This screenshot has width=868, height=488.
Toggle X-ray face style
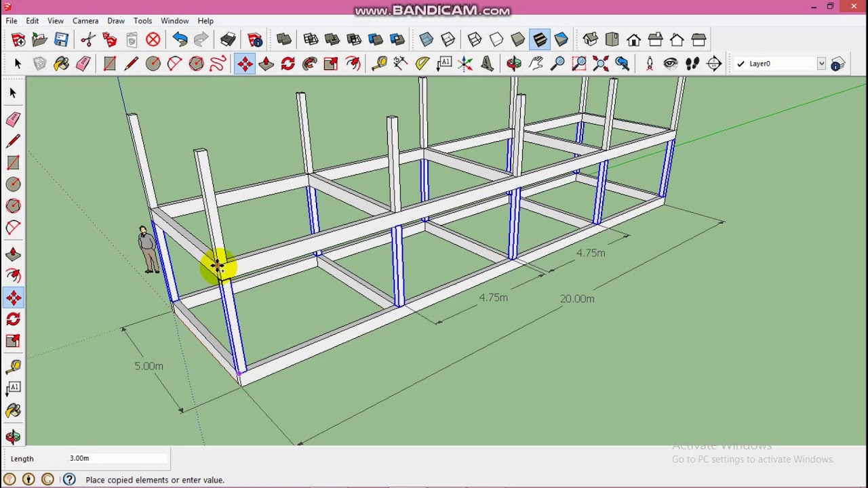427,39
